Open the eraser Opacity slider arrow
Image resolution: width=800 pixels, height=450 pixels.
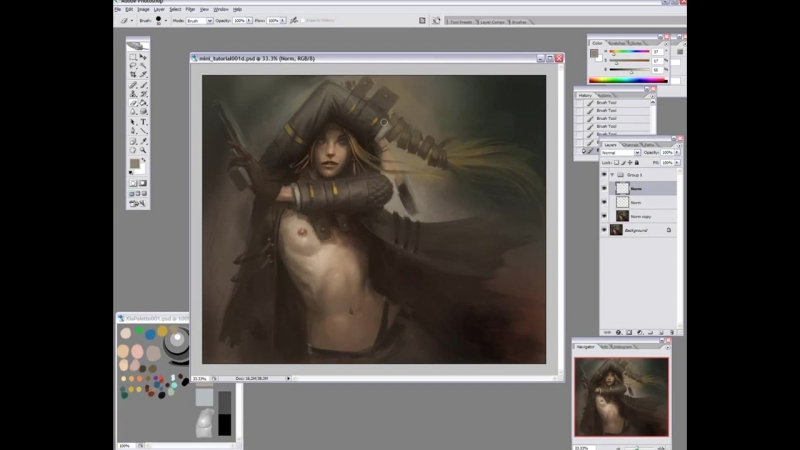tap(249, 20)
